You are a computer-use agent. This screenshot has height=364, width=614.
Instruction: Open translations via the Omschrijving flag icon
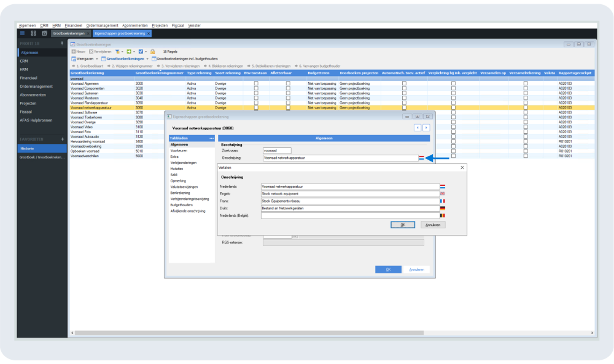(421, 158)
